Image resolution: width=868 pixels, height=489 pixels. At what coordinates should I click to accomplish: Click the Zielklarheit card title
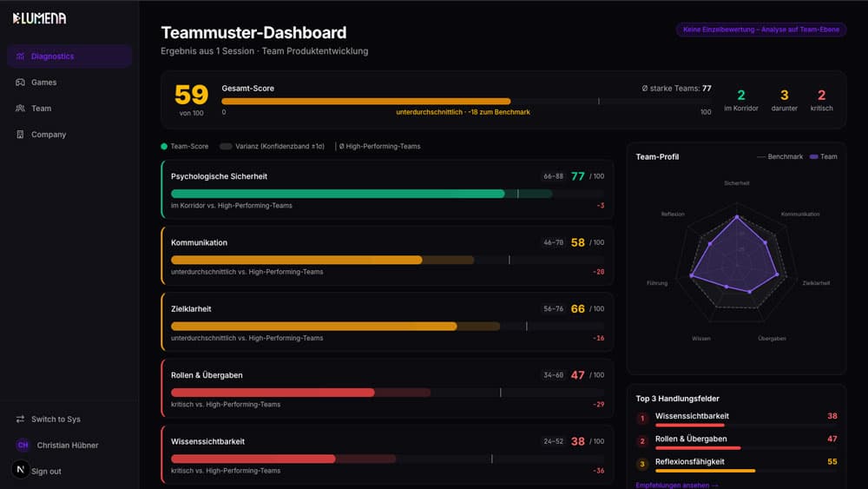191,308
